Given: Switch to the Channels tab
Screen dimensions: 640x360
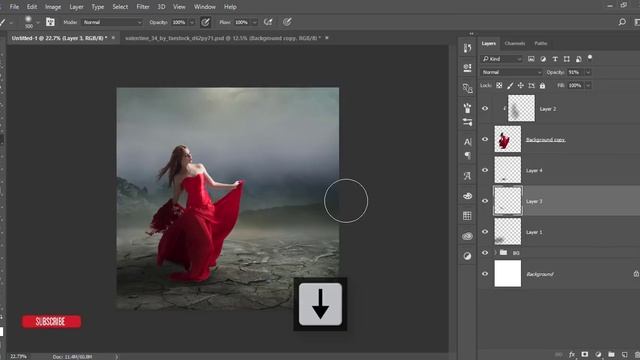Looking at the screenshot, I should 514,43.
